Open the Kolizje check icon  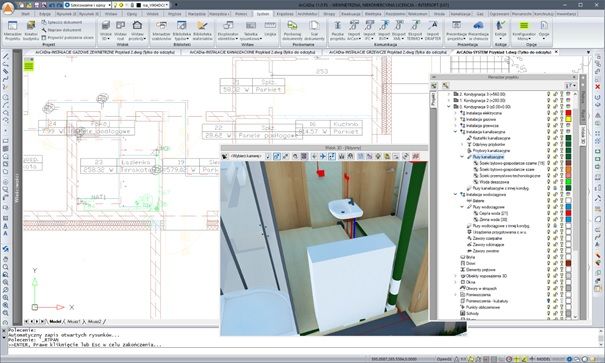500,30
